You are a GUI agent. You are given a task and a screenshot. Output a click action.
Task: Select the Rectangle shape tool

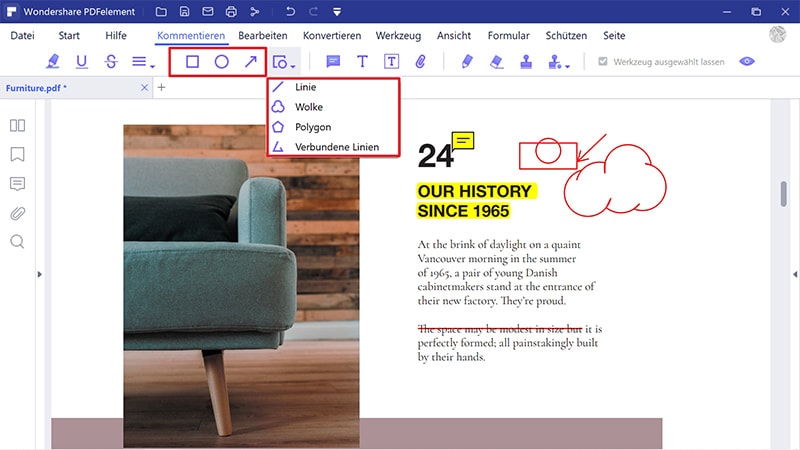coord(192,62)
